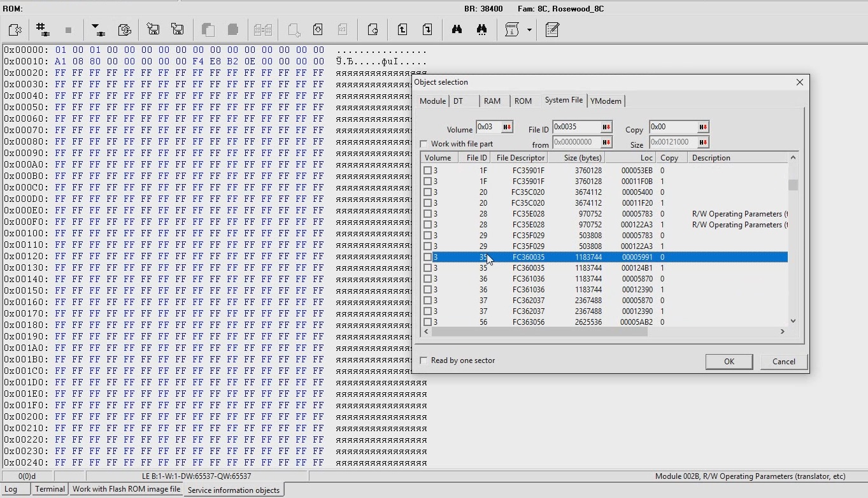Click the page with up arrow icon
868x498 pixels.
click(x=402, y=30)
